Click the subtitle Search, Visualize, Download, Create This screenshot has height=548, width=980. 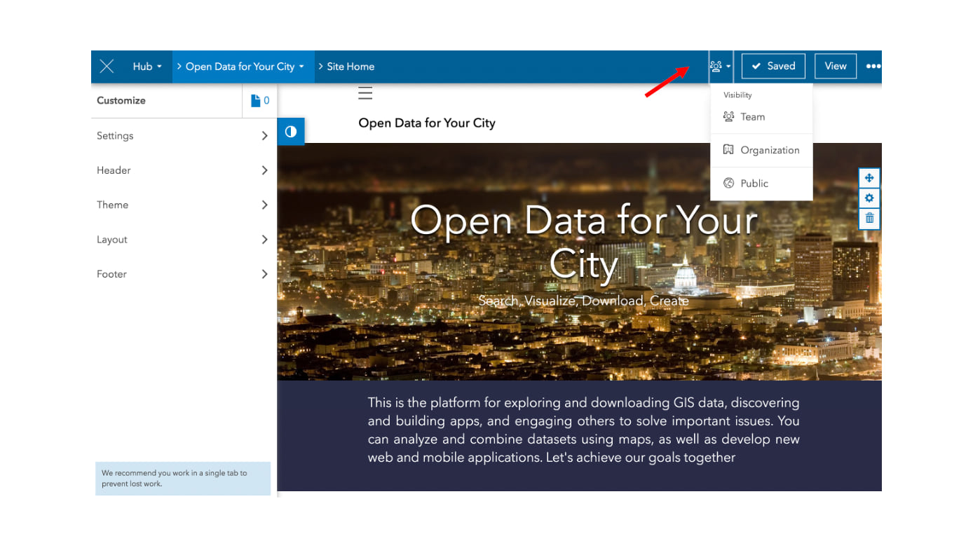pos(583,301)
